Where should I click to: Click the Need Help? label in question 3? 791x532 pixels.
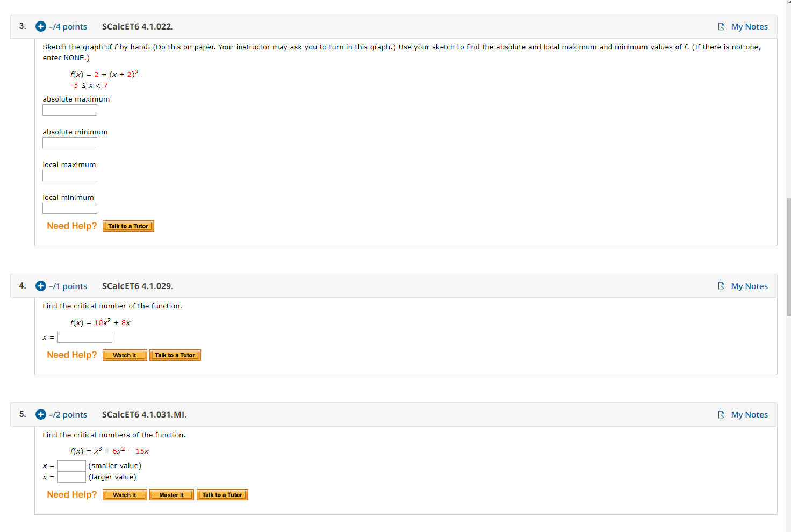[72, 226]
